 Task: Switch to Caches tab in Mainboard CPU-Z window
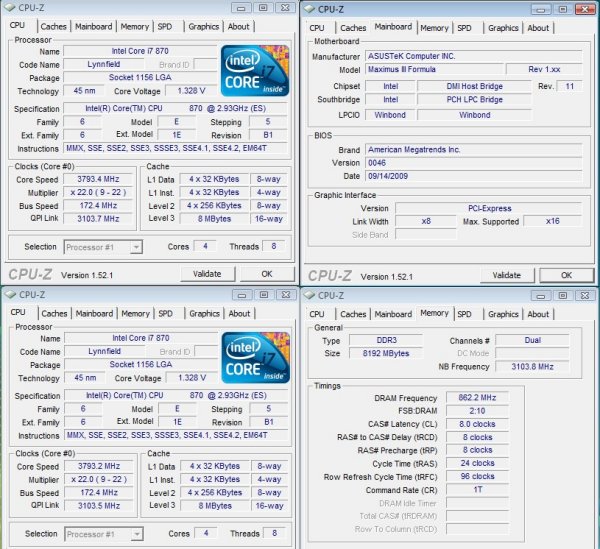point(353,28)
